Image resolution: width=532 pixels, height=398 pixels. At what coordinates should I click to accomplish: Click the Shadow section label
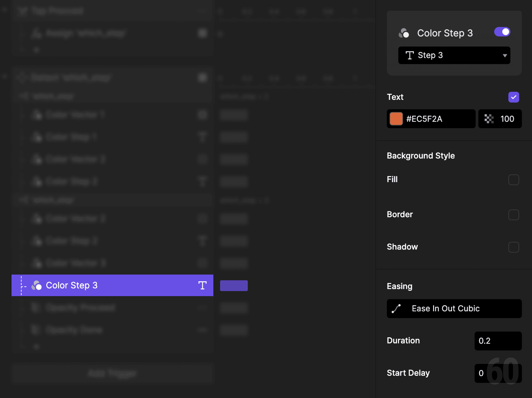click(x=402, y=247)
